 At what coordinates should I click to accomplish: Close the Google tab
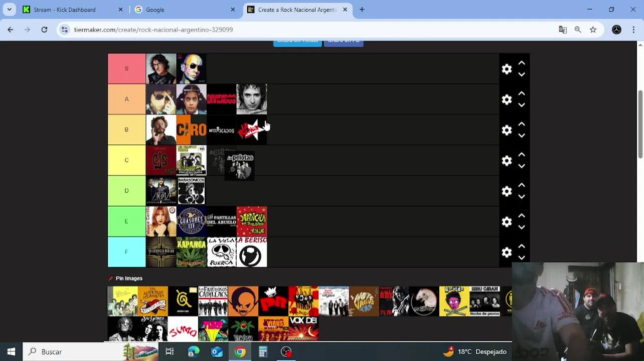[x=233, y=10]
